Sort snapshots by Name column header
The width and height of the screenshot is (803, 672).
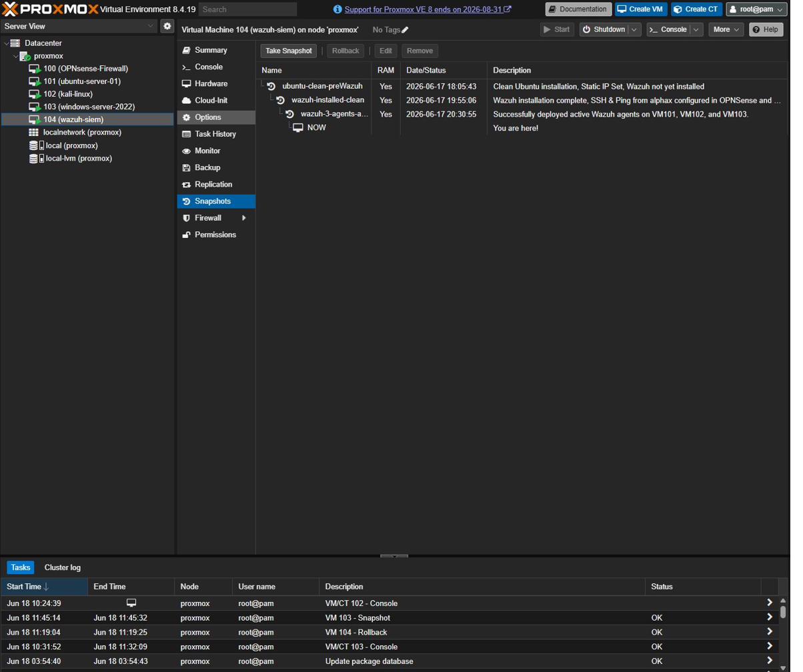[313, 70]
